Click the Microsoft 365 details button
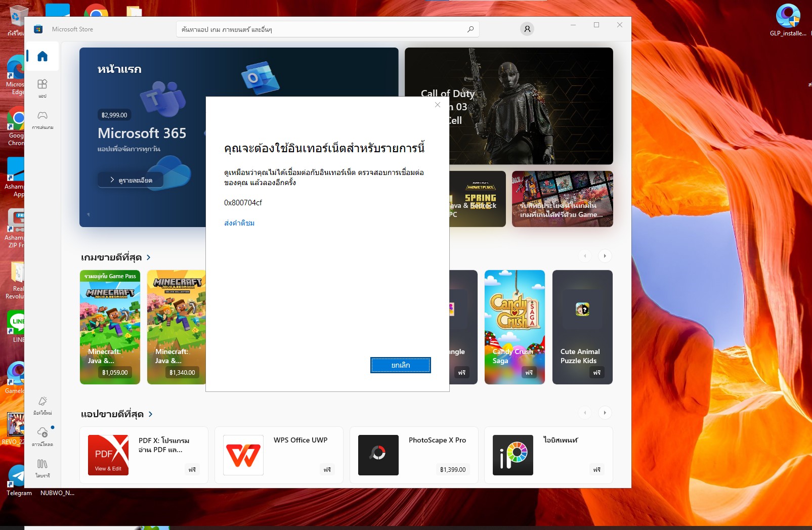 coord(131,180)
